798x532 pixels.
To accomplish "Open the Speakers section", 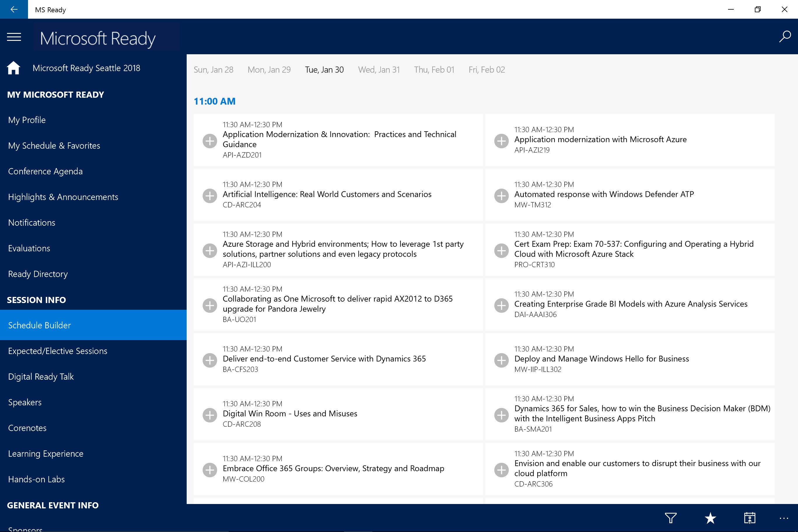I will click(25, 402).
